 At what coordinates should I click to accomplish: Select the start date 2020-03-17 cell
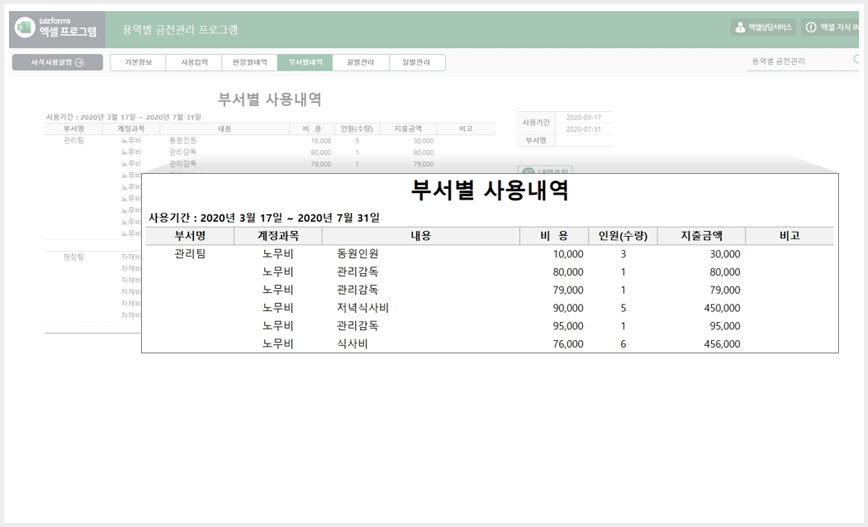point(583,117)
